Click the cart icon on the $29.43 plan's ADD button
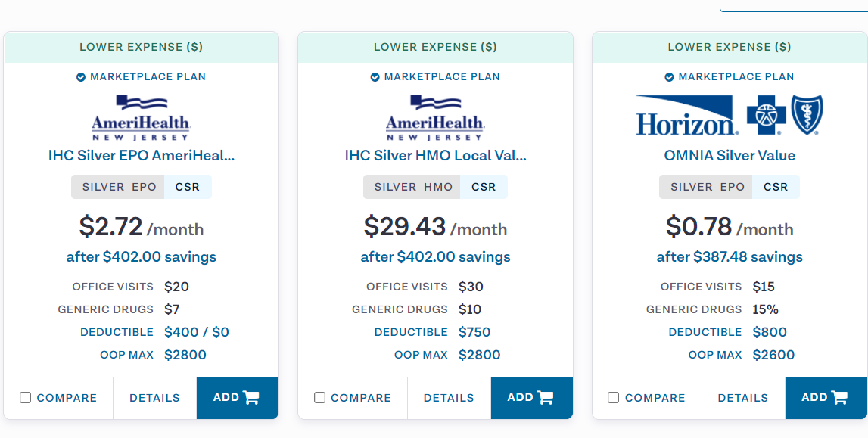 546,397
